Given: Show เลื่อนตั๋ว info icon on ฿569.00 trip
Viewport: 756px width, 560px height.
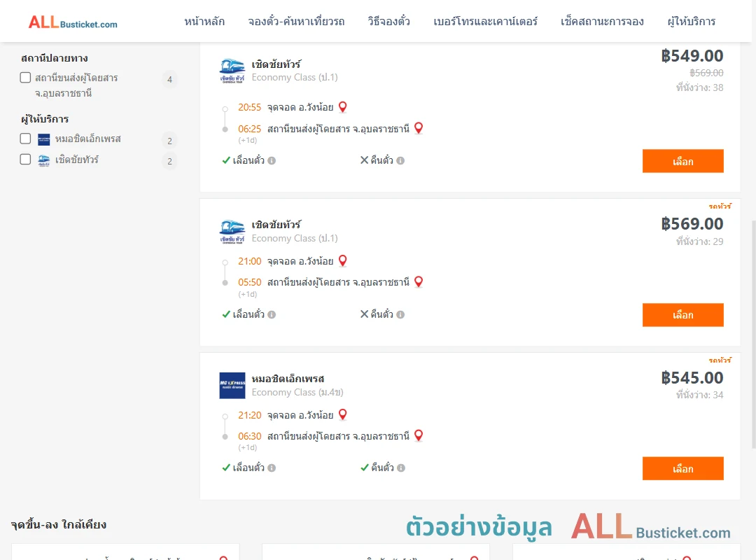Looking at the screenshot, I should [x=272, y=314].
